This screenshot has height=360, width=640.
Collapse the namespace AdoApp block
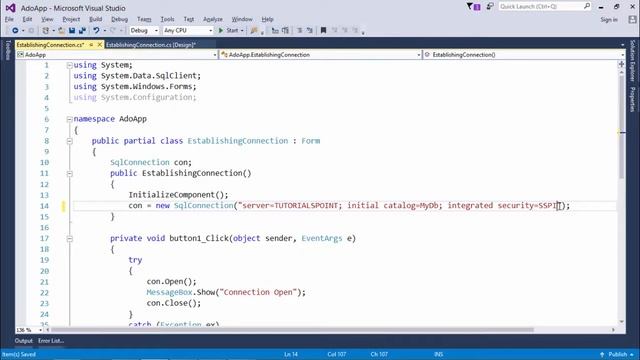69,119
